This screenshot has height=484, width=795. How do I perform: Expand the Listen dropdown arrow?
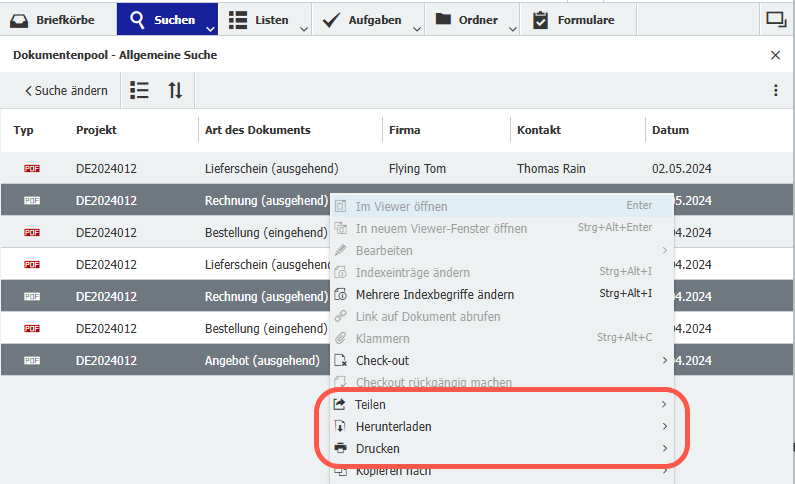[x=304, y=28]
